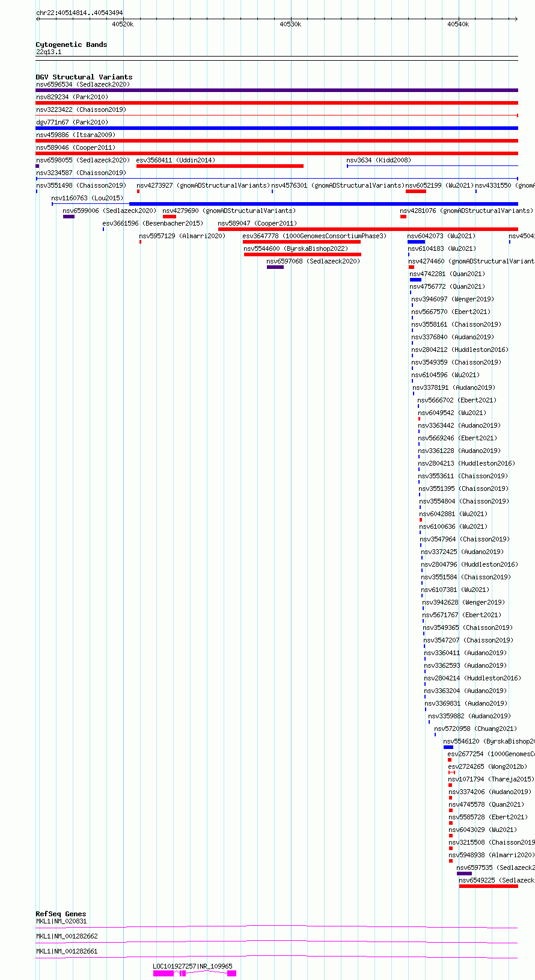Viewport: 535px width, 980px height.
Task: Click the nsv3359882 (Audano2019) label
Action: 469,716
